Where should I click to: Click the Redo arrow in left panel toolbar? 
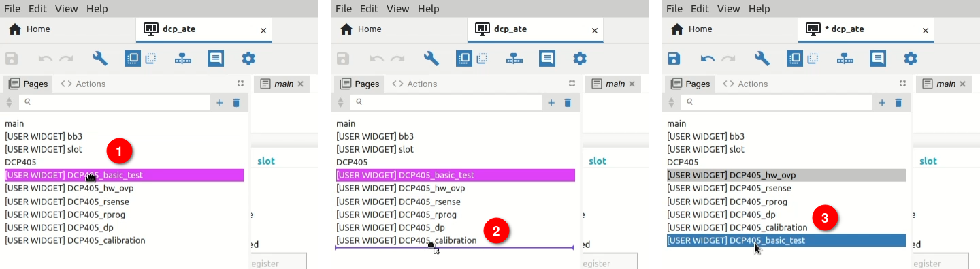click(x=66, y=59)
